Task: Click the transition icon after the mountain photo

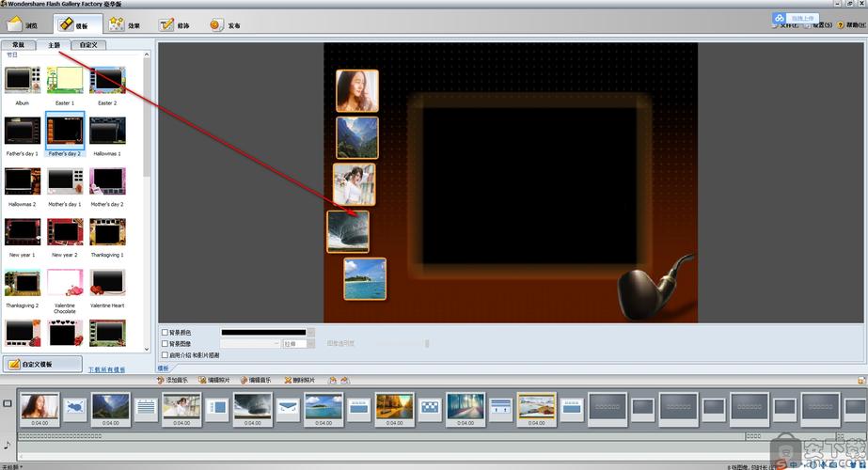Action: point(146,409)
